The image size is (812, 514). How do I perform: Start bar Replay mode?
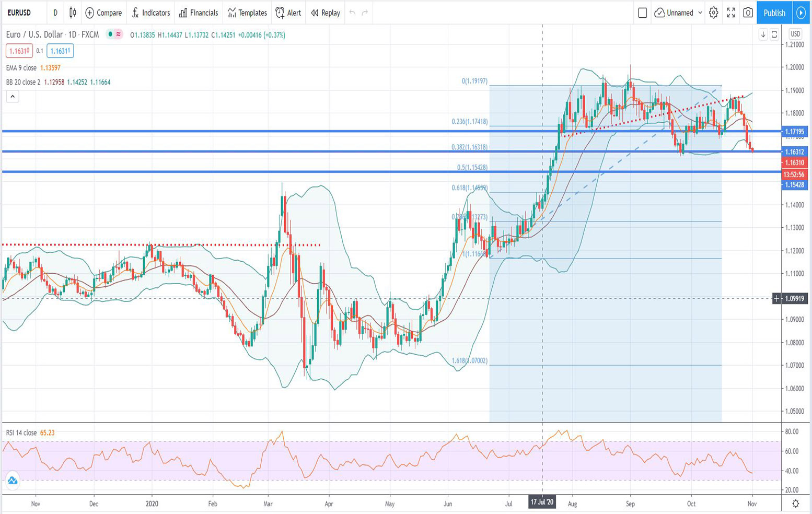click(x=326, y=13)
